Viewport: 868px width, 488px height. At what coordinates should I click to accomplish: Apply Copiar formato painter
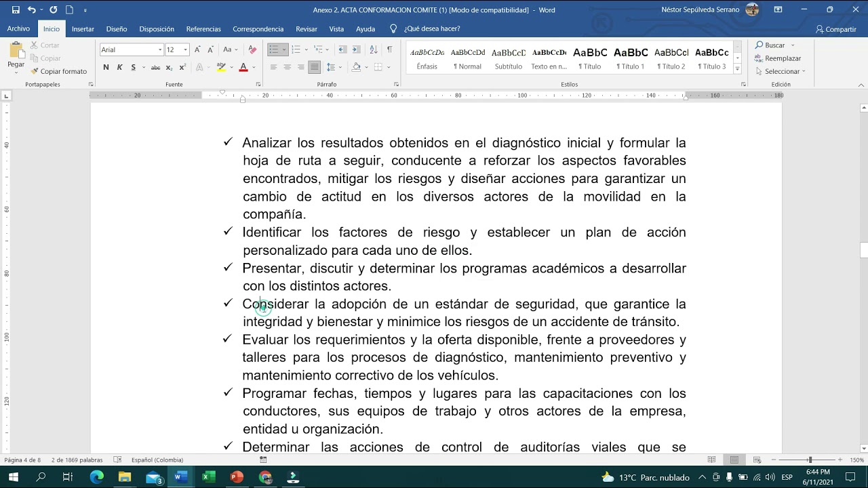pyautogui.click(x=59, y=71)
